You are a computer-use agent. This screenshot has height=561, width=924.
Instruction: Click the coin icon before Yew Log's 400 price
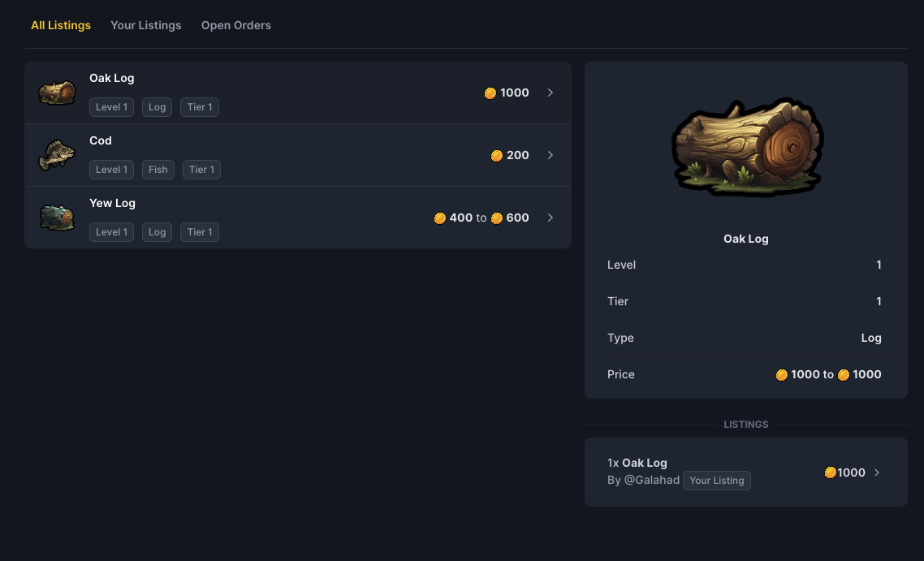[x=440, y=218]
